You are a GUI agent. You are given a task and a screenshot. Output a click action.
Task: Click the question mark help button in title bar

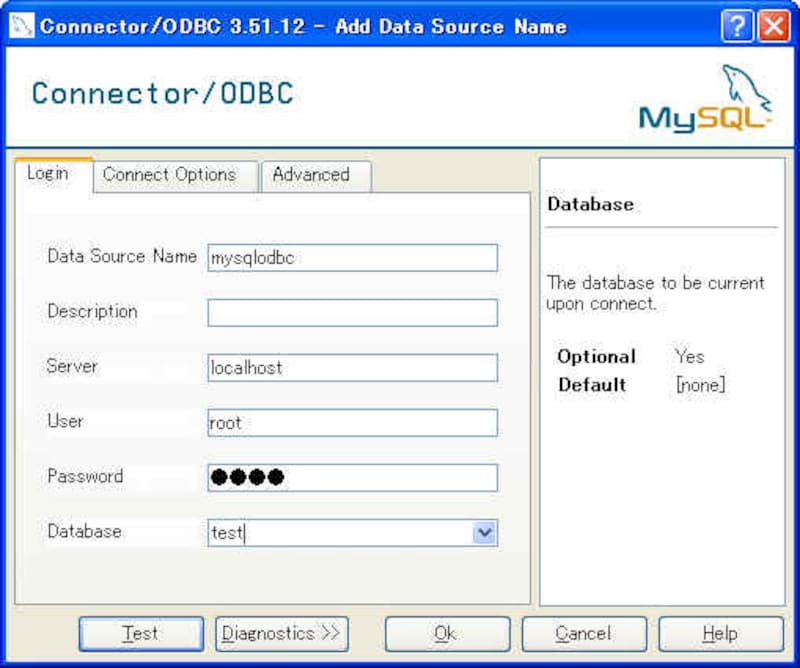click(x=738, y=25)
